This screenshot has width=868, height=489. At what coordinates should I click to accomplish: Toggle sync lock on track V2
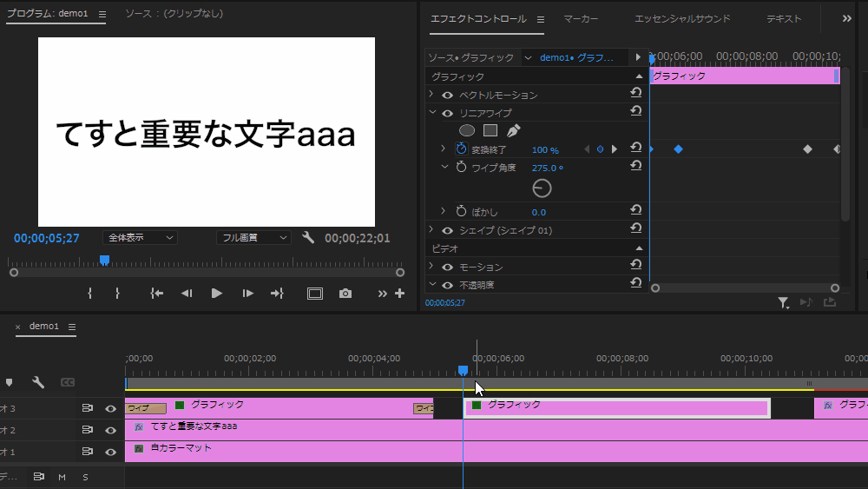pos(88,430)
